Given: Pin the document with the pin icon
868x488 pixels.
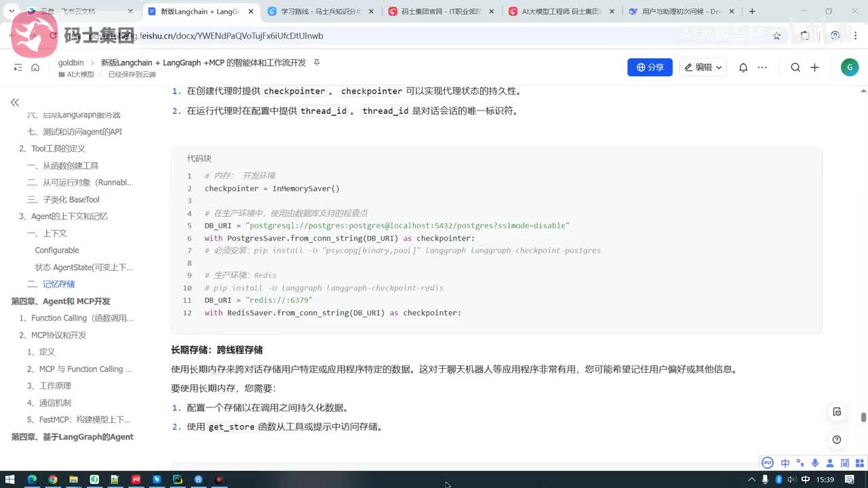Looking at the screenshot, I should [317, 62].
